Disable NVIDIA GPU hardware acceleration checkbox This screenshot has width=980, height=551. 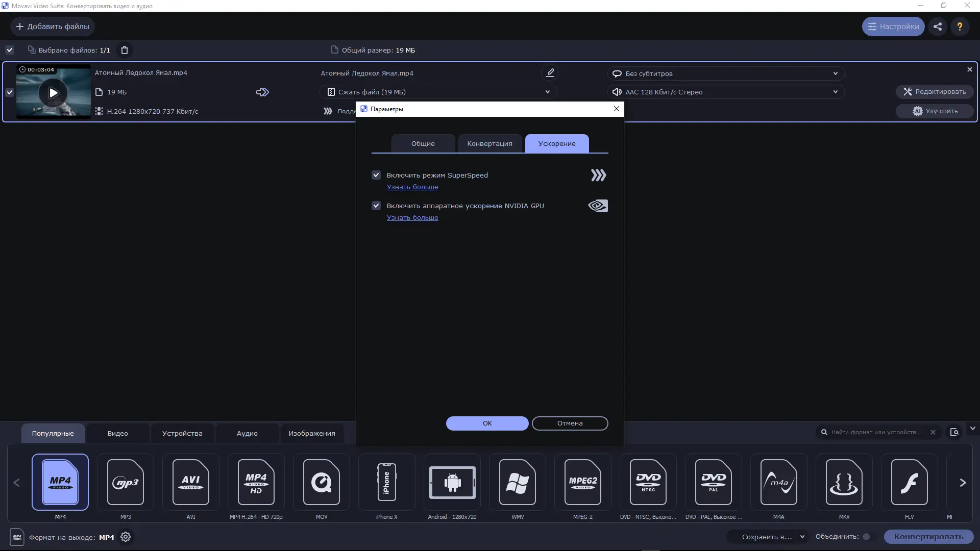[x=376, y=206]
